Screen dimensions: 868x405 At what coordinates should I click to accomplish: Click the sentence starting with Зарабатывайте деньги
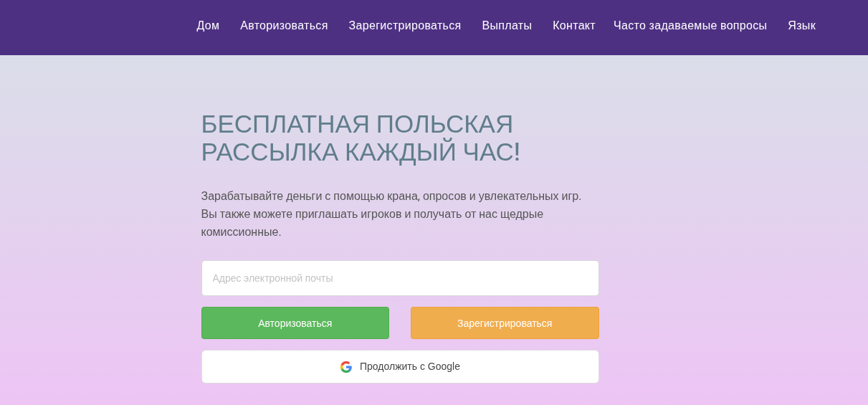(x=391, y=196)
